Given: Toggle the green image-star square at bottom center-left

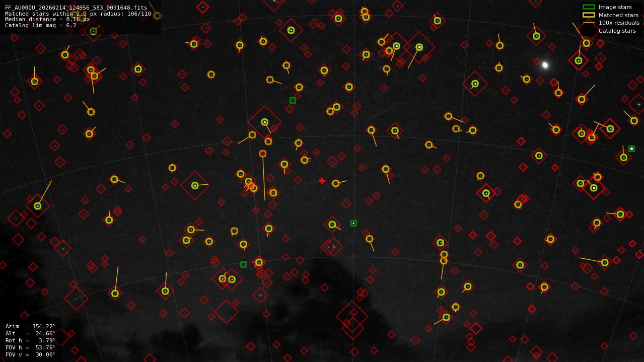Looking at the screenshot, I should coord(244,263).
